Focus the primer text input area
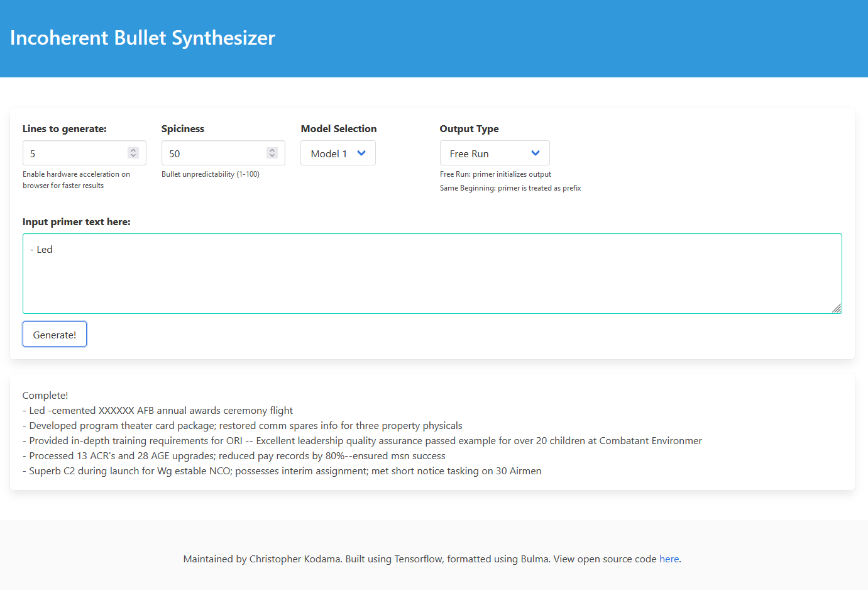 (432, 274)
